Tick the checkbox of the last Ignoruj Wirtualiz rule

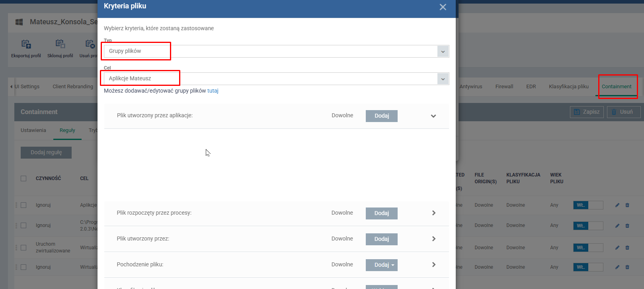(x=23, y=267)
